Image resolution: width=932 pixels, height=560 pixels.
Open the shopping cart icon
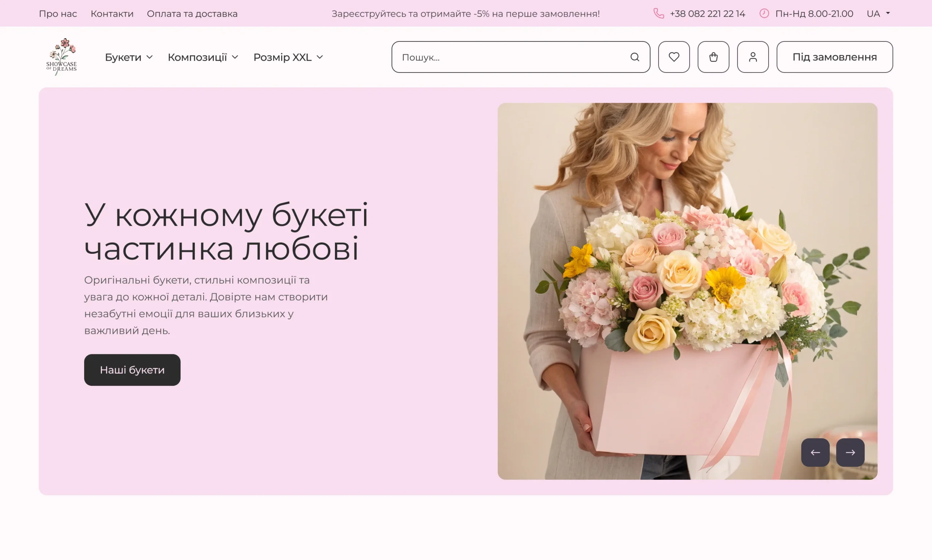[714, 56]
